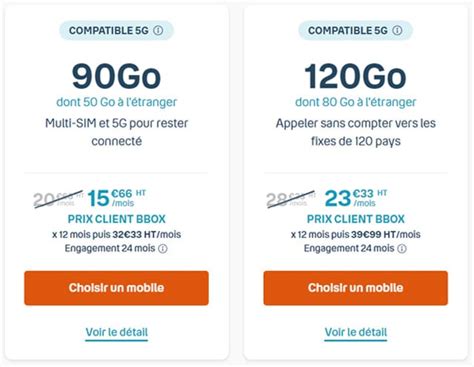Select the Compatible 5G badge on 120Go card
The image size is (474, 367).
(x=355, y=31)
